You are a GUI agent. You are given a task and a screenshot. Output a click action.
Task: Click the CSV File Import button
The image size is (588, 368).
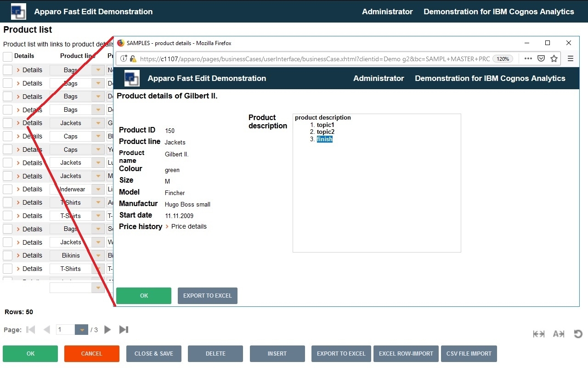[x=469, y=354]
